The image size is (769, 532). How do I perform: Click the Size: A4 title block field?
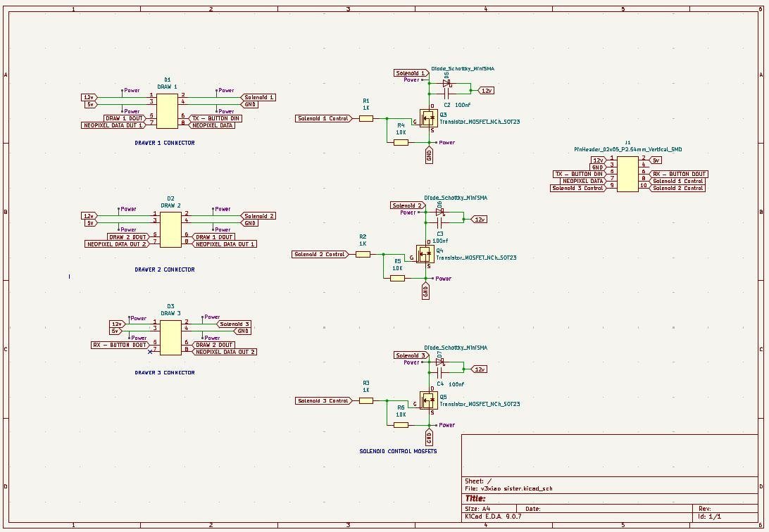coord(477,509)
